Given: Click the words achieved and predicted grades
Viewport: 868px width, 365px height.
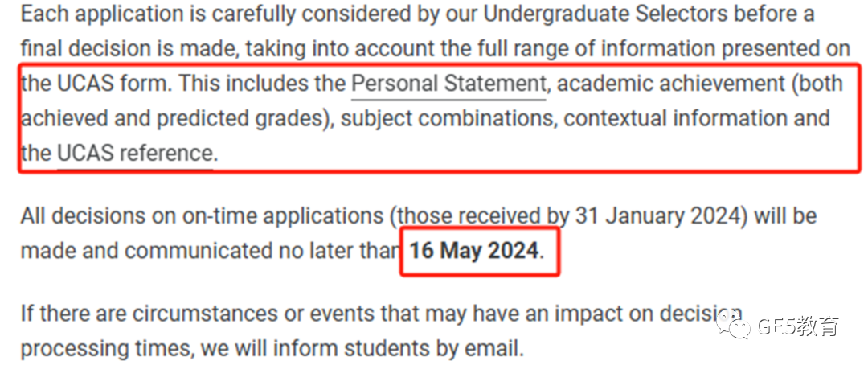Looking at the screenshot, I should tap(172, 118).
